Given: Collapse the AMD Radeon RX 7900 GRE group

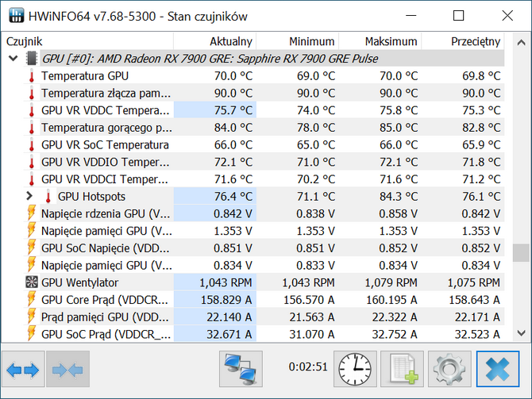Looking at the screenshot, I should 13,59.
